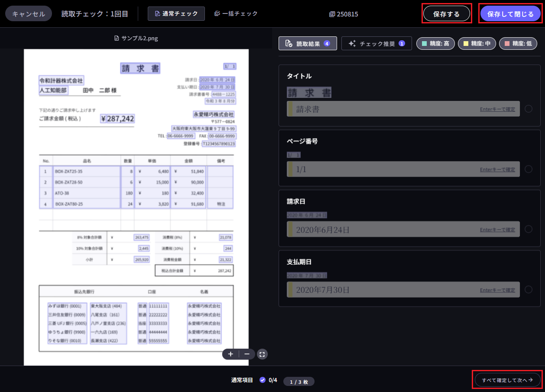Click the 読取結果 document icon
Screen dimensions: 545x392
point(289,43)
